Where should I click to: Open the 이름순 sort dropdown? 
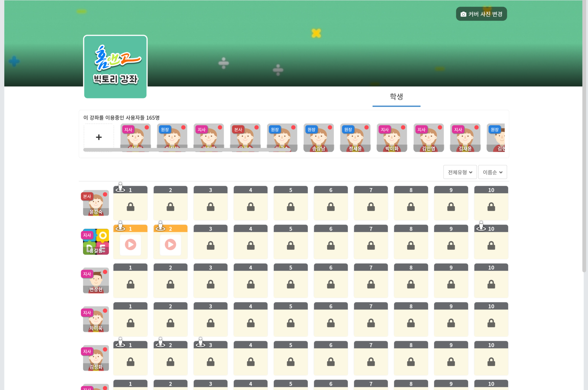coord(492,172)
